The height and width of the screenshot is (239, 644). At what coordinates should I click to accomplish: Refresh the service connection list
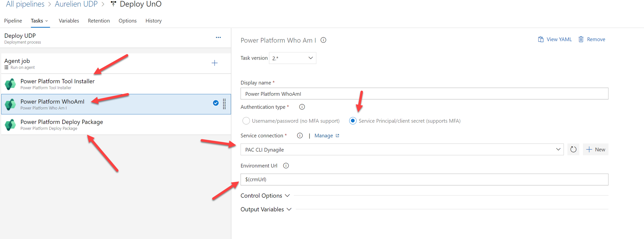[x=573, y=149]
